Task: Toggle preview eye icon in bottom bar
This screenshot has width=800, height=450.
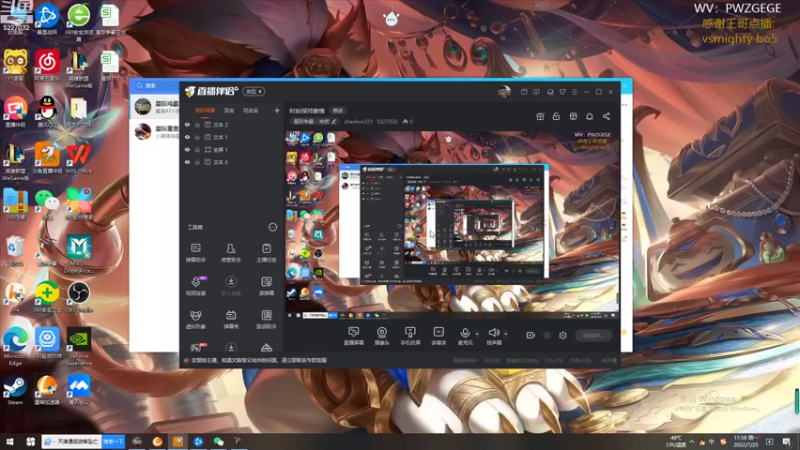Action: click(x=546, y=336)
